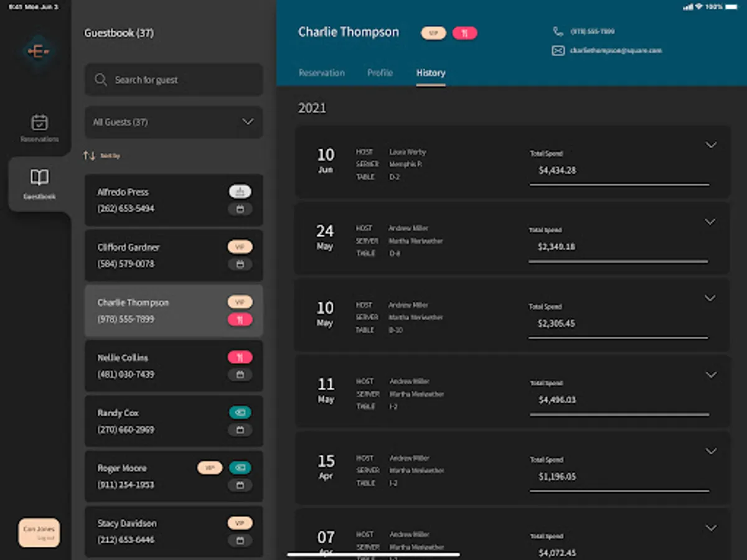Click the red utensils badge on Nellie Collins
Screen dimensions: 747x560
click(240, 357)
